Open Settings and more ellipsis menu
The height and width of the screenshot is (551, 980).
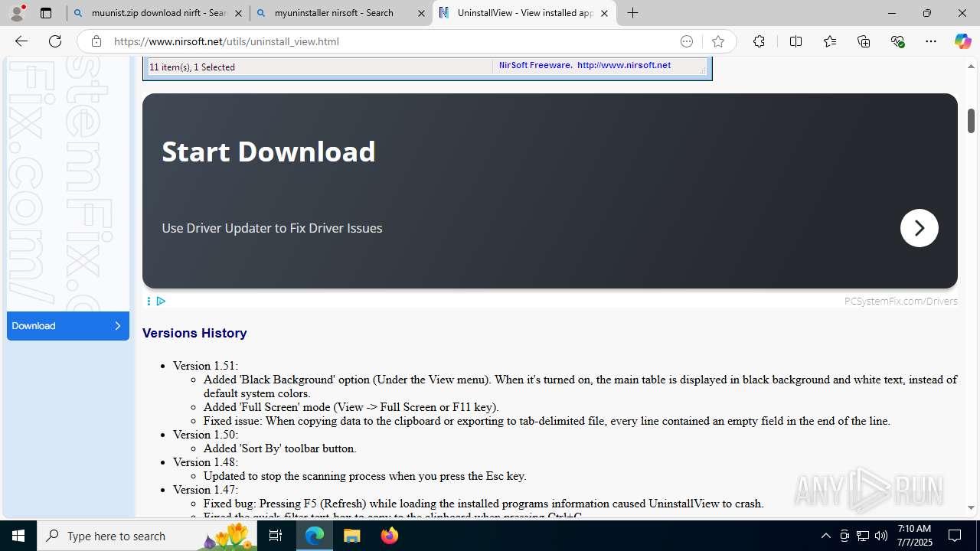[x=931, y=41]
